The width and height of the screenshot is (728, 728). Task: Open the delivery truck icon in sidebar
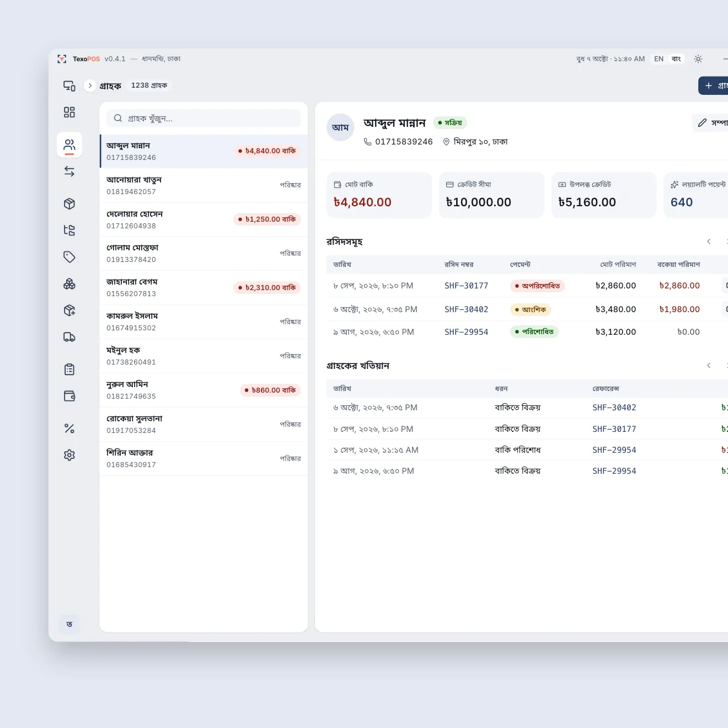click(x=69, y=337)
